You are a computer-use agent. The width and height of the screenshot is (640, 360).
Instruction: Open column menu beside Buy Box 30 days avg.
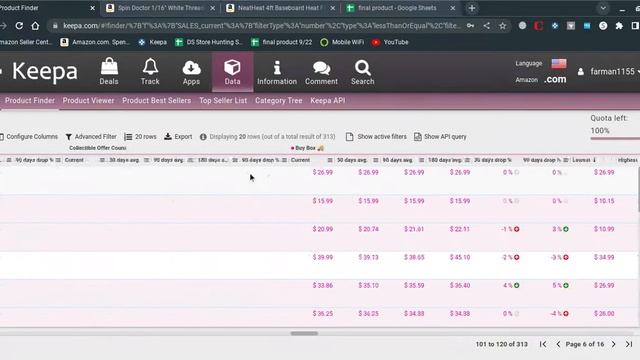click(x=376, y=160)
